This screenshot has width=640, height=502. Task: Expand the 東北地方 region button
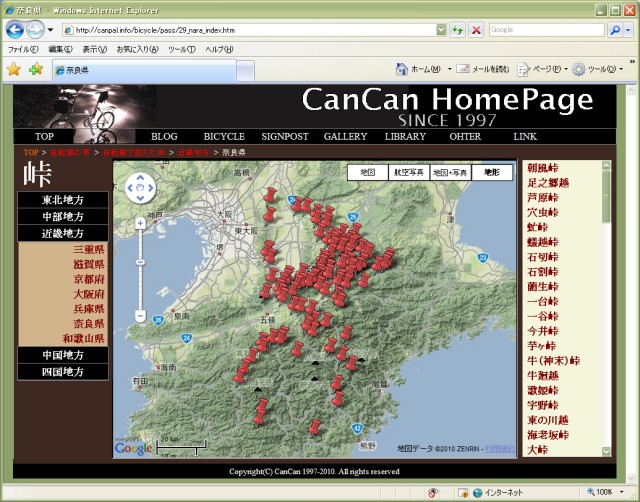click(63, 200)
